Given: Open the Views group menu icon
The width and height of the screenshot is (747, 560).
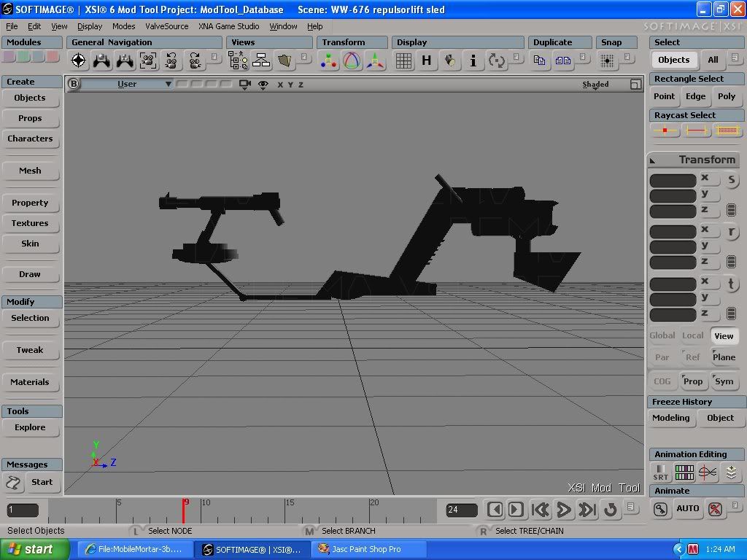Looking at the screenshot, I should (x=304, y=58).
